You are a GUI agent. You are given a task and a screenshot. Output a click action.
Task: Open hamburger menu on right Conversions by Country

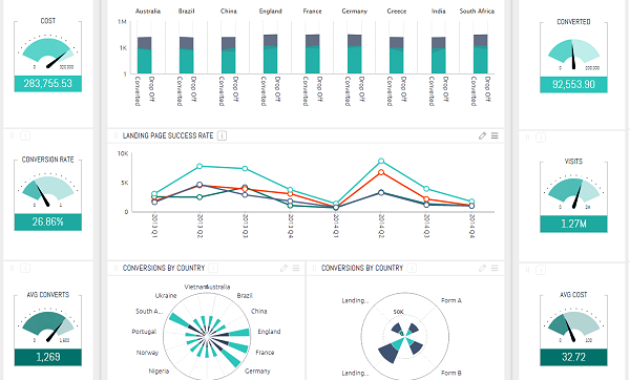pyautogui.click(x=495, y=268)
